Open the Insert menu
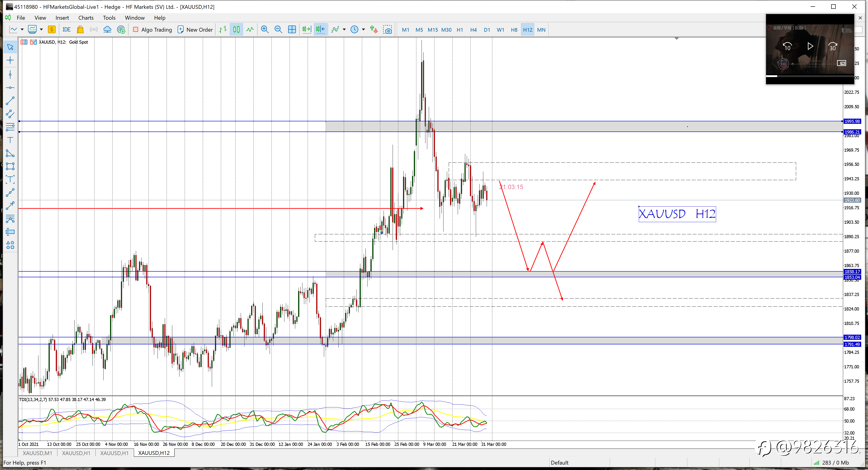Screen dimensions: 868x470 click(x=62, y=18)
